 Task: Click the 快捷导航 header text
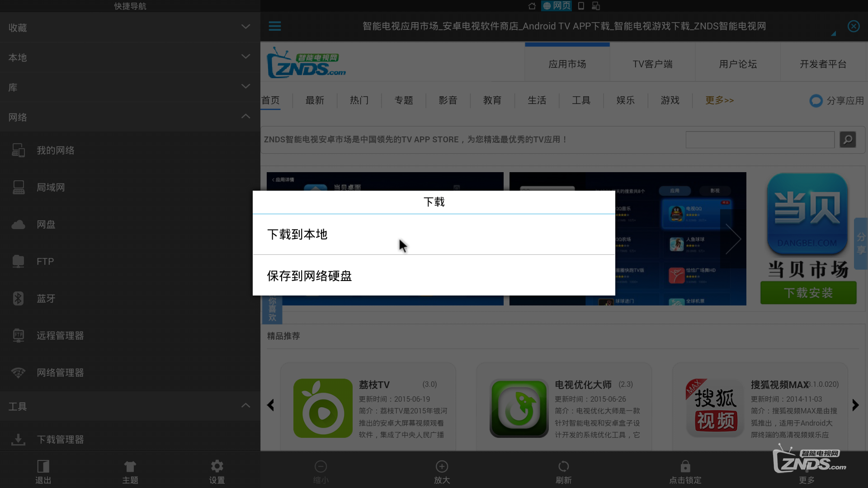point(130,6)
